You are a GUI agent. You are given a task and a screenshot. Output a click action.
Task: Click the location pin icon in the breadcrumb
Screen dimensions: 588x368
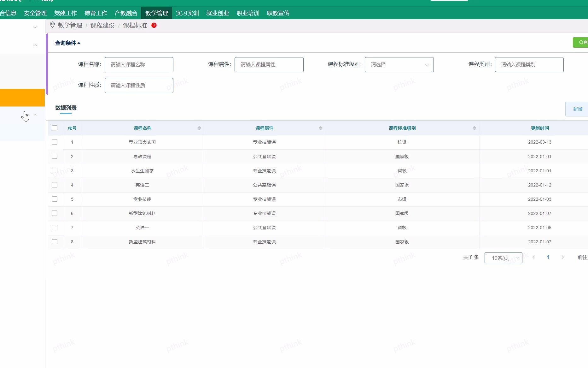(52, 25)
